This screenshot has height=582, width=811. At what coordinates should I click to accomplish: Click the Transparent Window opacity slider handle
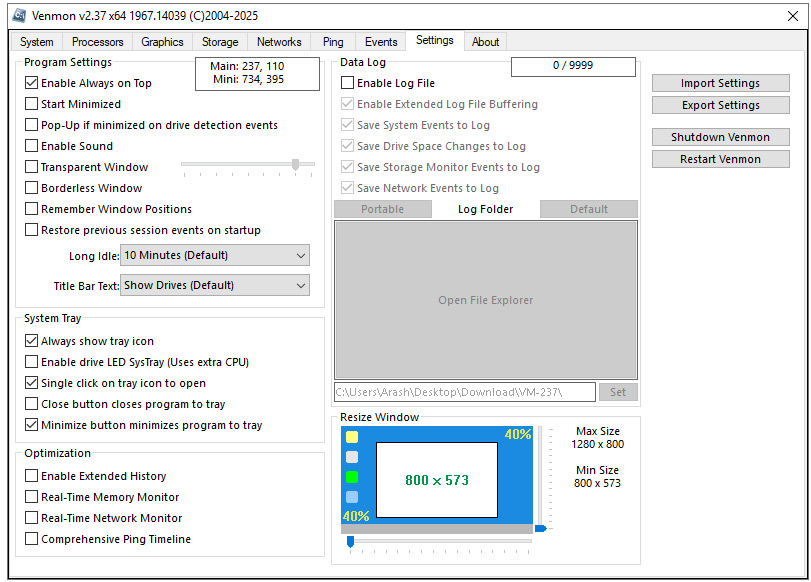click(x=295, y=165)
